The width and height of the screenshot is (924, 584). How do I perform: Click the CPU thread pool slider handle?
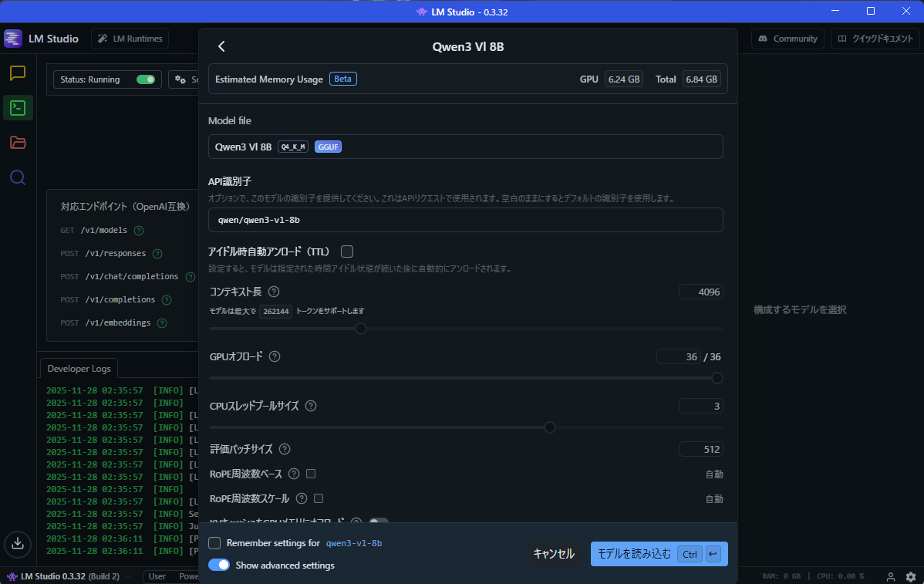pyautogui.click(x=550, y=427)
